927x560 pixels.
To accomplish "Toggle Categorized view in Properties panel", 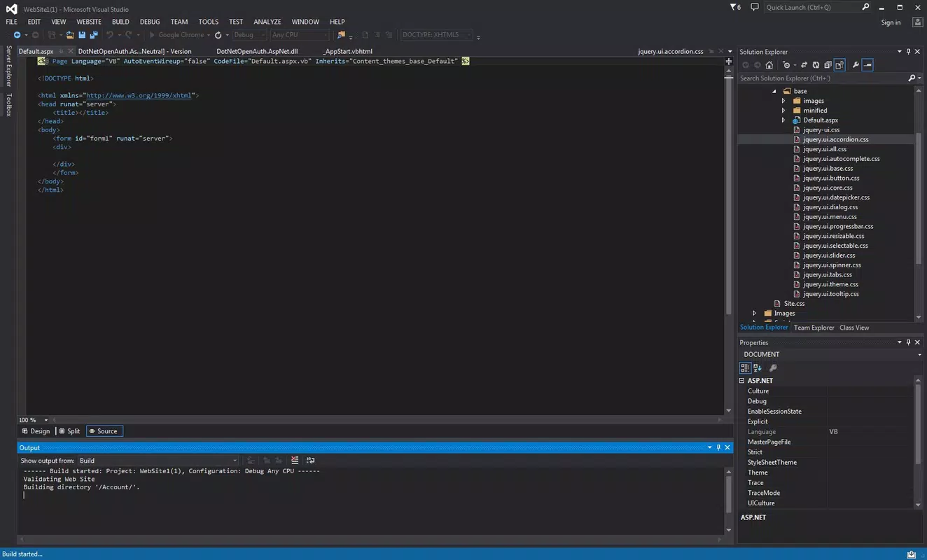I will (746, 367).
